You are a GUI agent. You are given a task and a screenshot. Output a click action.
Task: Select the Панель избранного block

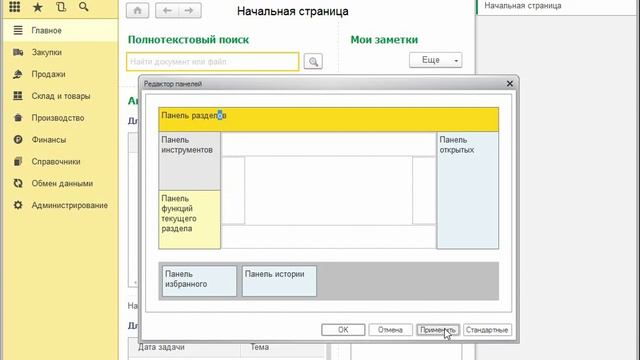[199, 281]
